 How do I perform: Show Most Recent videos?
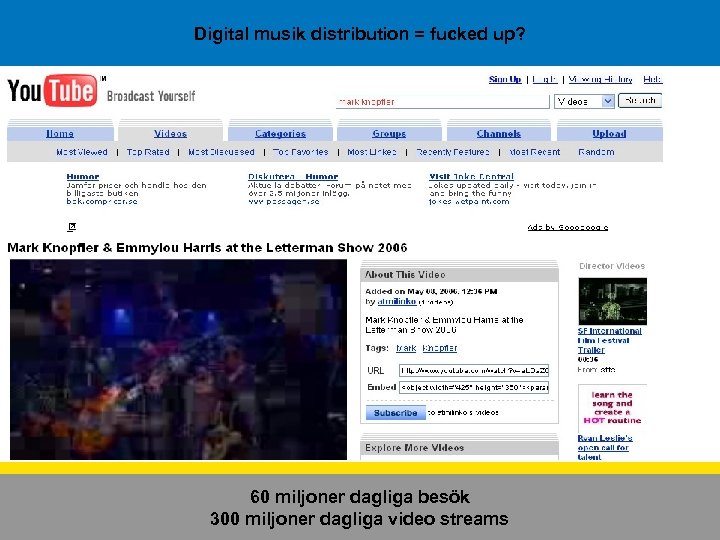[534, 152]
